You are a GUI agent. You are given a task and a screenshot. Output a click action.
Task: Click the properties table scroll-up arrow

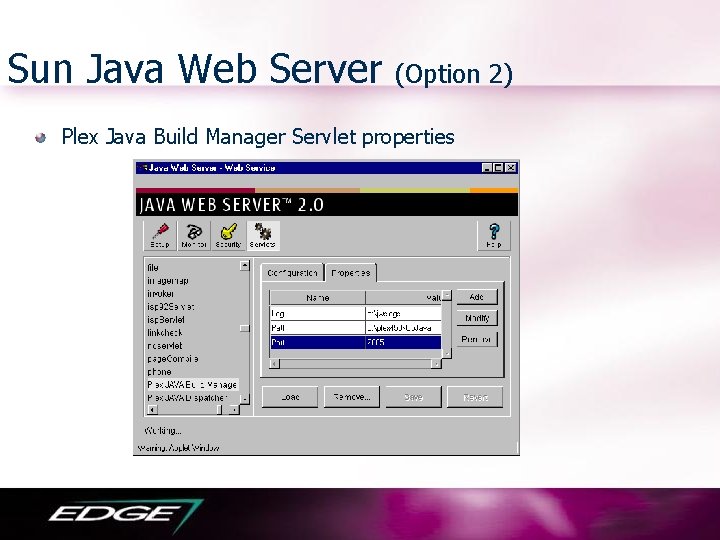[x=447, y=295]
